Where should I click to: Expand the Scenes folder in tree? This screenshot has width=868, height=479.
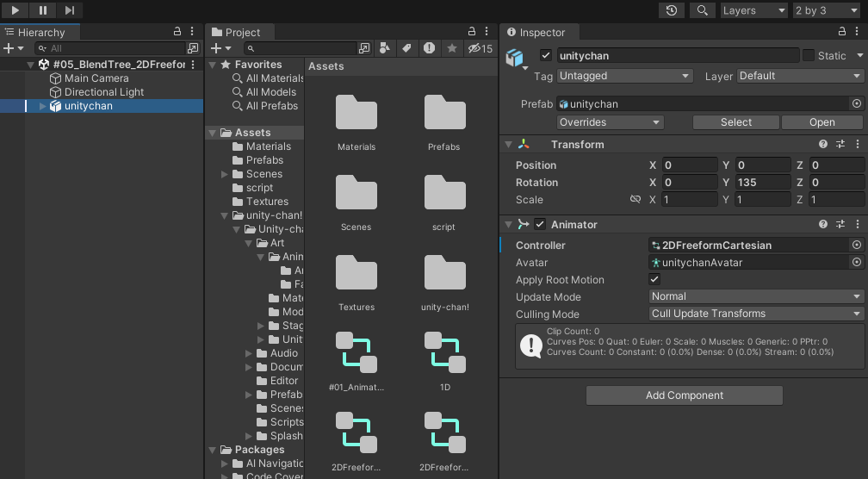tap(224, 174)
